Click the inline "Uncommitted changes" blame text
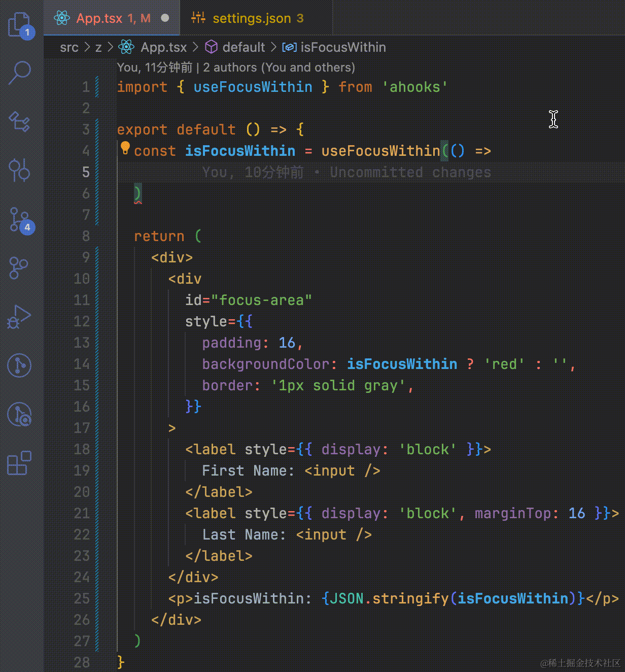The height and width of the screenshot is (672, 625). pos(410,172)
